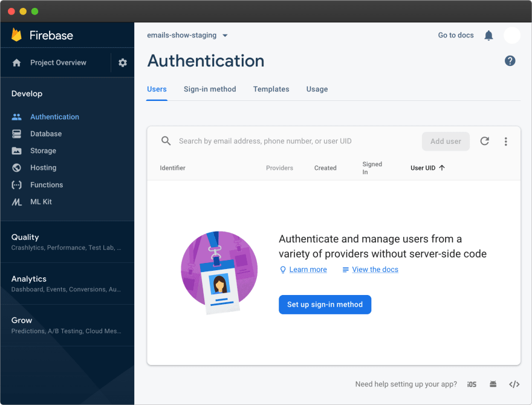Click the docs lines icon beside View the docs
This screenshot has width=532, height=405.
click(x=345, y=270)
